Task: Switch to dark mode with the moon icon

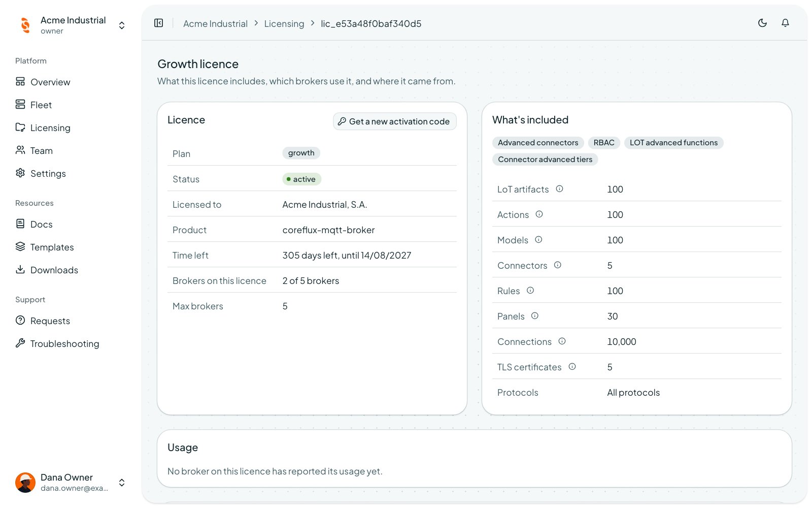Action: (762, 23)
